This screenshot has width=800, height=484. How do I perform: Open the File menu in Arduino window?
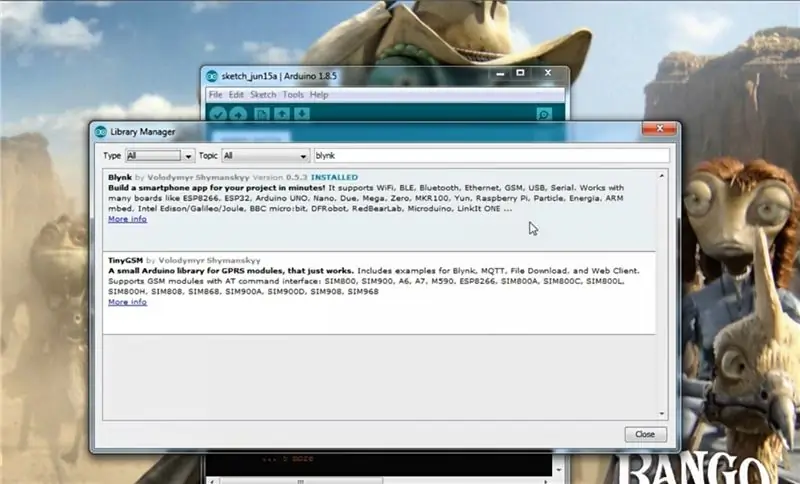click(215, 95)
